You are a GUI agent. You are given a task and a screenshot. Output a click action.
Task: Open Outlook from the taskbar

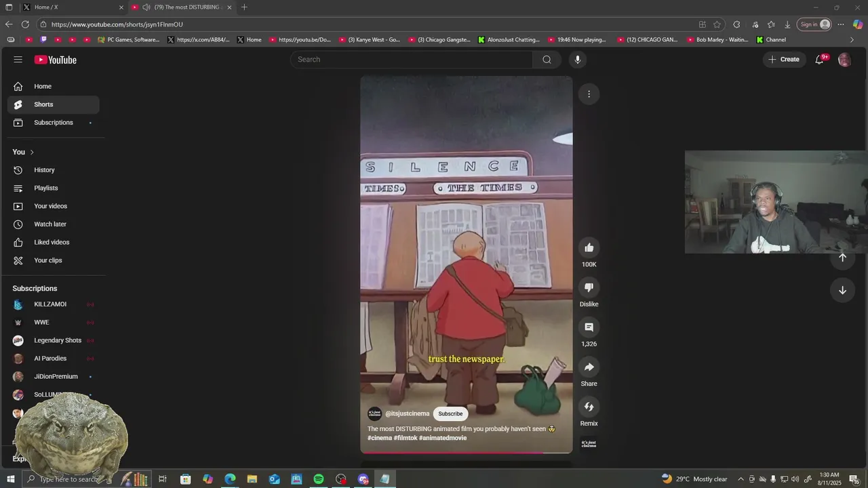click(x=274, y=479)
